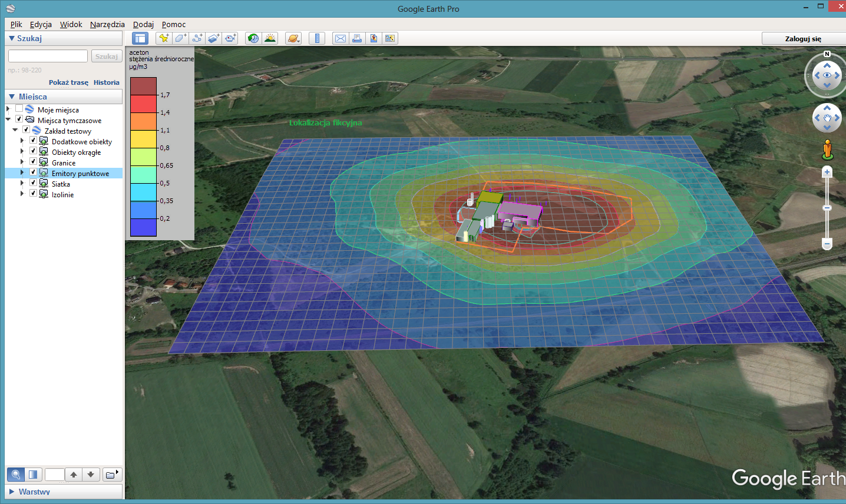Add a new placemark pin
This screenshot has width=846, height=504.
[x=164, y=38]
